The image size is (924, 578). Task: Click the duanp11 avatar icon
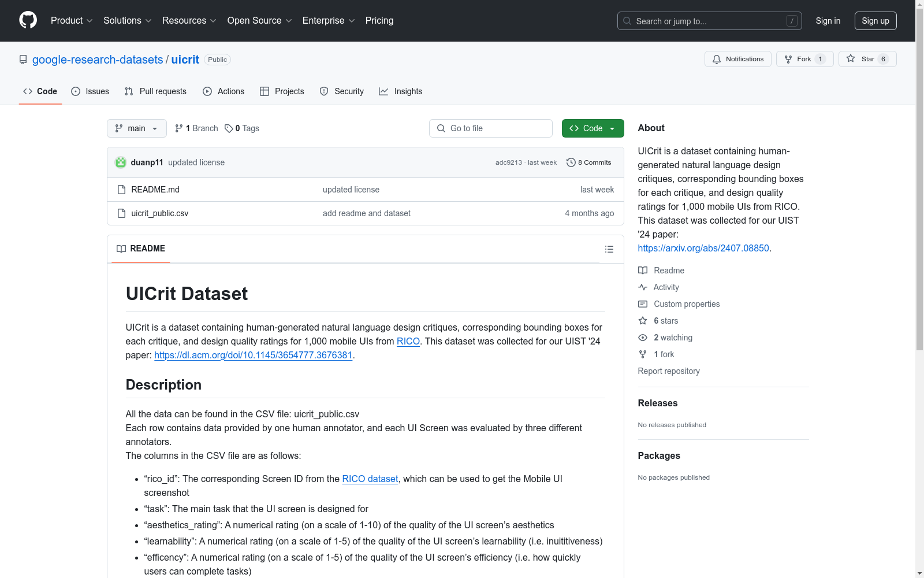pyautogui.click(x=121, y=162)
